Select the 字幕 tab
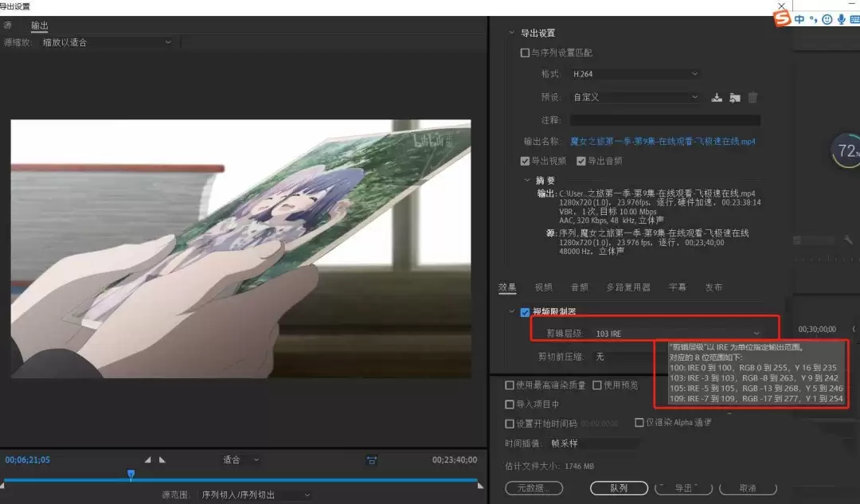The height and width of the screenshot is (504, 860). (x=678, y=287)
